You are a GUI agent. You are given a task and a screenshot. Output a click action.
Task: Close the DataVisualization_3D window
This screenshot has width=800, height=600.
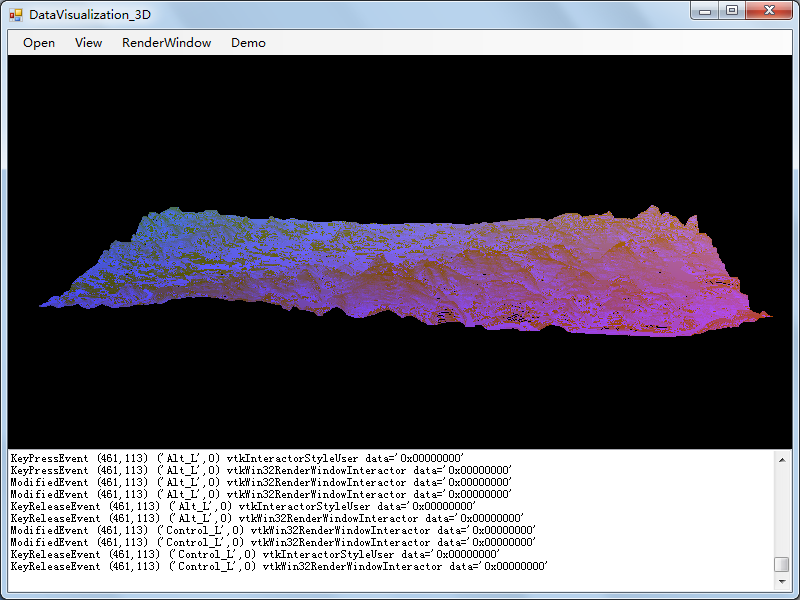pyautogui.click(x=769, y=10)
